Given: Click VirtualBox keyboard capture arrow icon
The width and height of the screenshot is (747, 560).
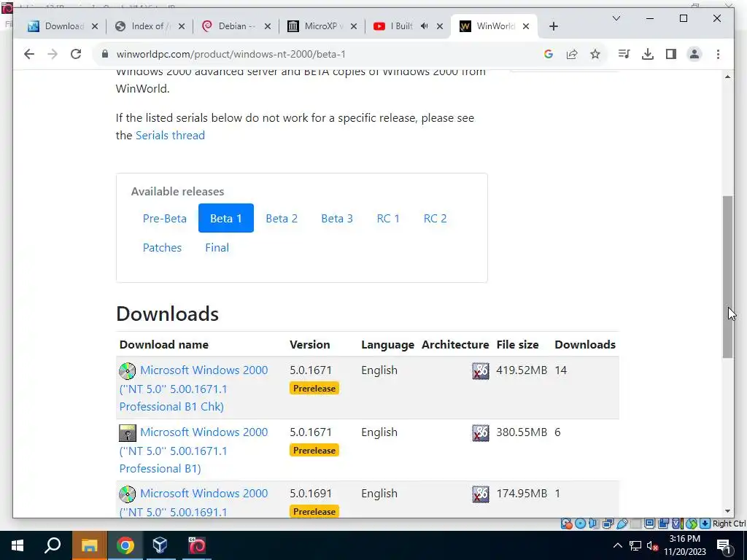Looking at the screenshot, I should [705, 524].
